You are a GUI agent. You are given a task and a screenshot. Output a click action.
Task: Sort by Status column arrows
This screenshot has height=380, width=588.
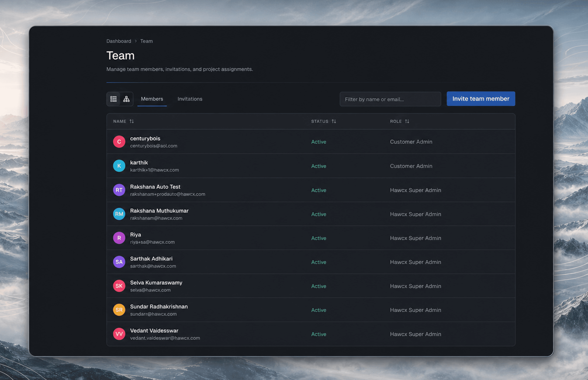tap(334, 121)
